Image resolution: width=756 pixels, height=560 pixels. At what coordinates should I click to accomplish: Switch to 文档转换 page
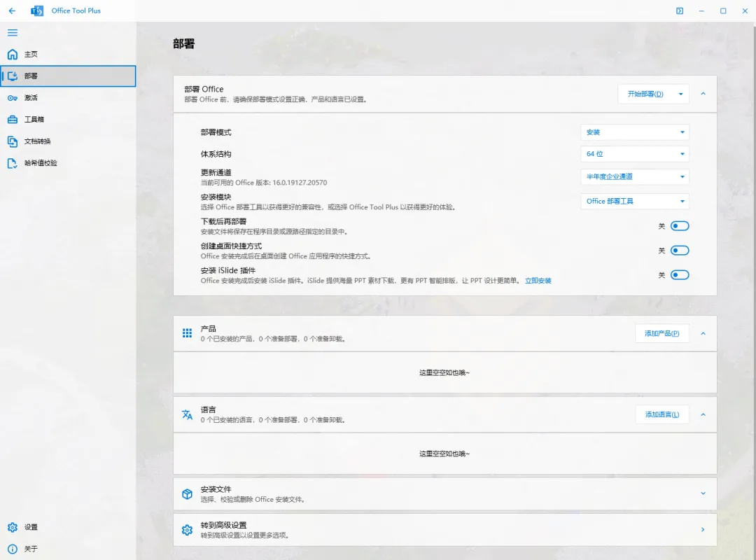[68, 141]
